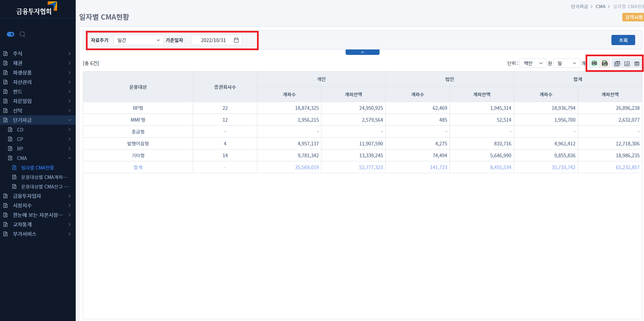The height and width of the screenshot is (321, 644).
Task: Select the MMF형 row label
Action: click(x=138, y=120)
